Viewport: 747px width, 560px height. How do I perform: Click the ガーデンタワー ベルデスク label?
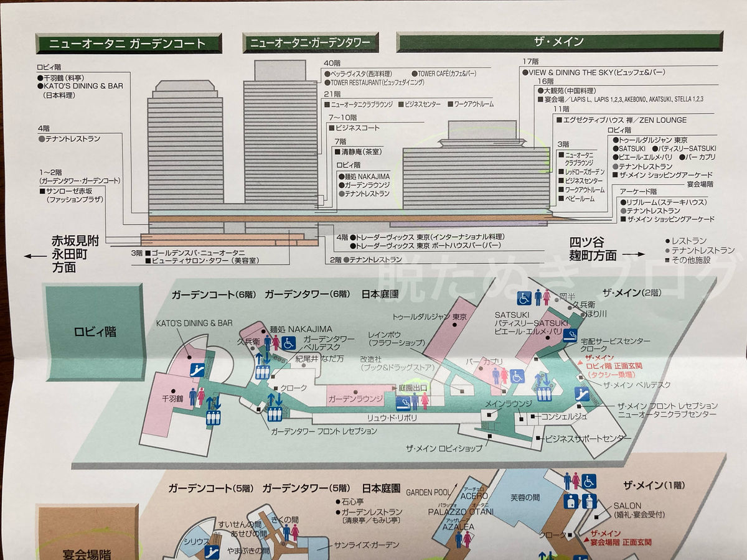329,343
